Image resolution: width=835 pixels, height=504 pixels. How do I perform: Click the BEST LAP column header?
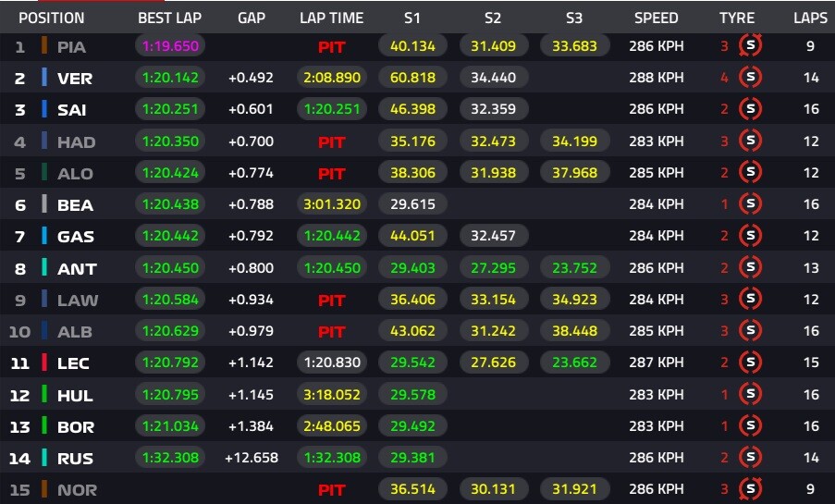click(169, 18)
